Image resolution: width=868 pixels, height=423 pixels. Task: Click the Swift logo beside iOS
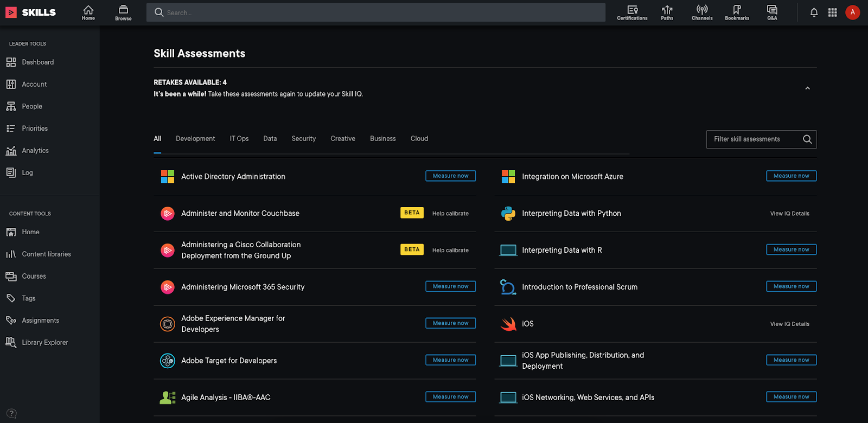point(508,324)
